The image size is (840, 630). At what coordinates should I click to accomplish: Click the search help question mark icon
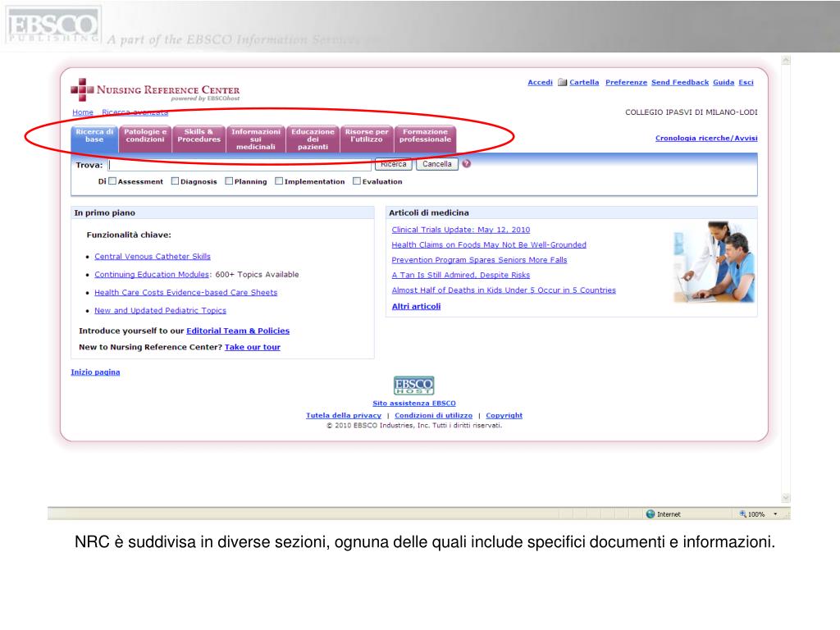(x=467, y=164)
